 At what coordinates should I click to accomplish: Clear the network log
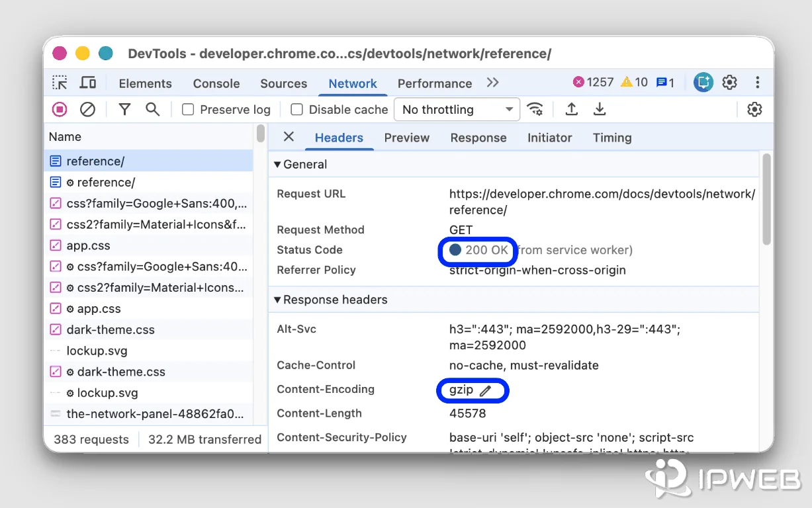pyautogui.click(x=87, y=109)
